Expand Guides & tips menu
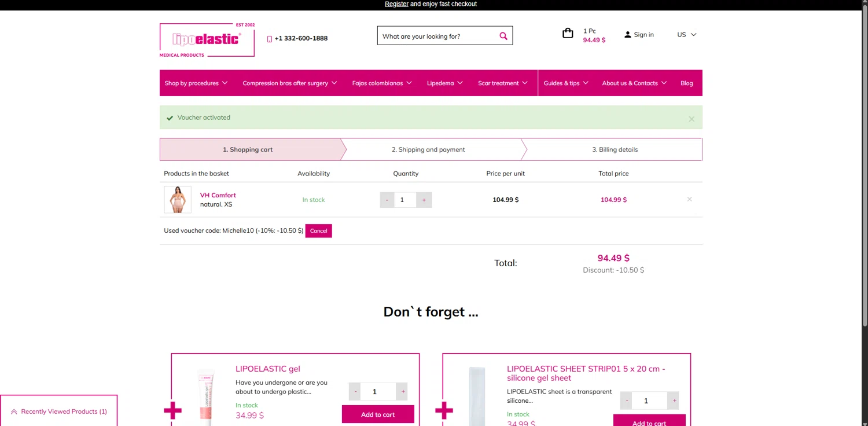The image size is (868, 426). 566,83
